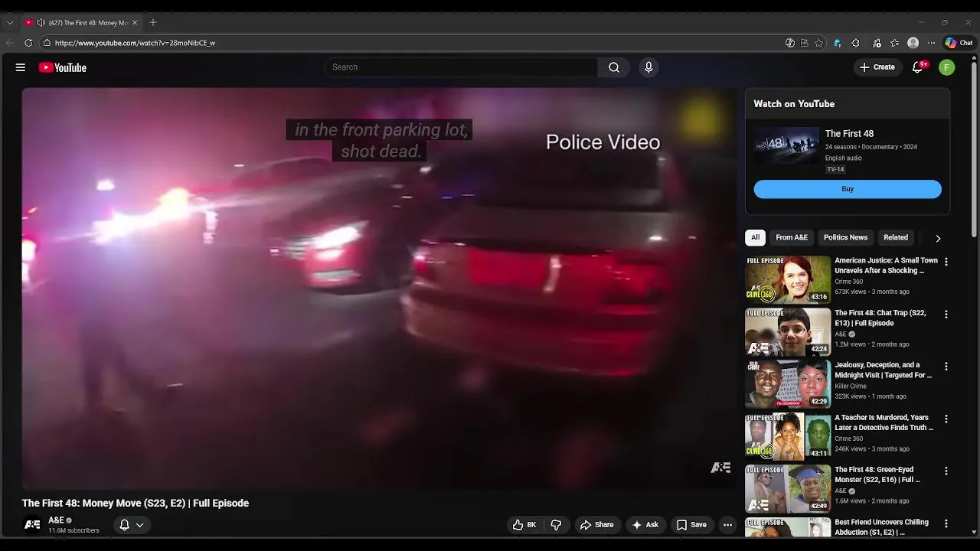The height and width of the screenshot is (551, 980).
Task: Open The First 48 show title link
Action: click(849, 134)
